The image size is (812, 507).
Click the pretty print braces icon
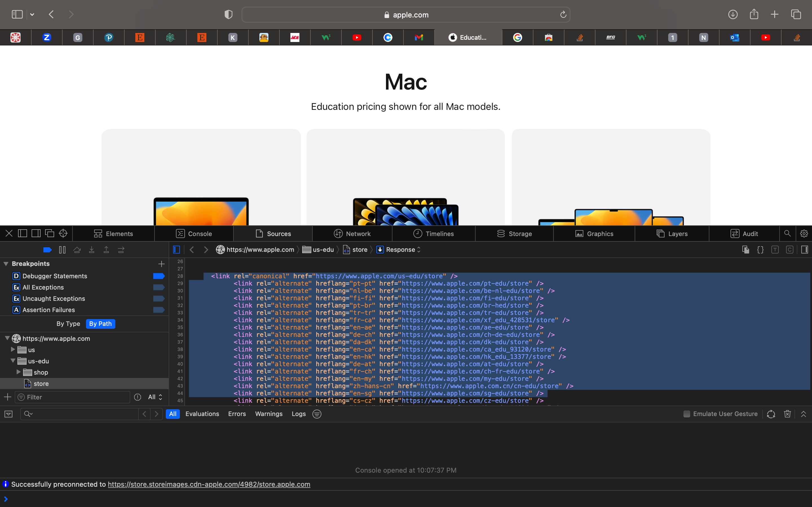point(760,250)
